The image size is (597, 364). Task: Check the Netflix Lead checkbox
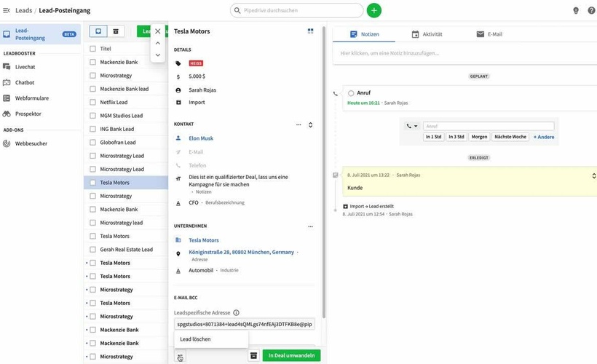(92, 103)
